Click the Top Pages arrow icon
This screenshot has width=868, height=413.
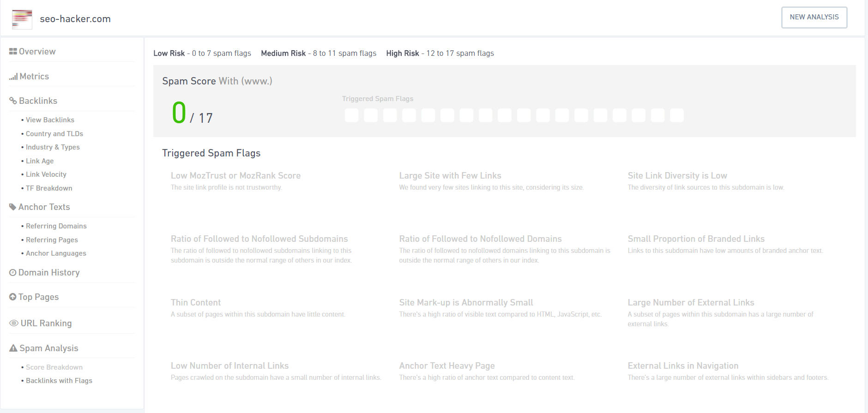click(13, 297)
